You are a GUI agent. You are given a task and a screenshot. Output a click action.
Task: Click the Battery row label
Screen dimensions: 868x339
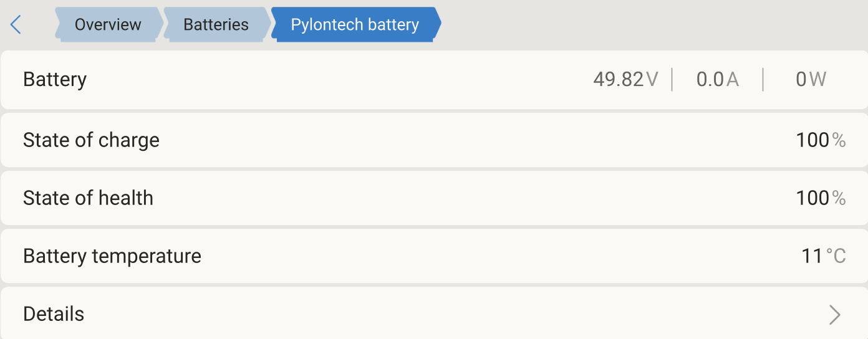55,80
